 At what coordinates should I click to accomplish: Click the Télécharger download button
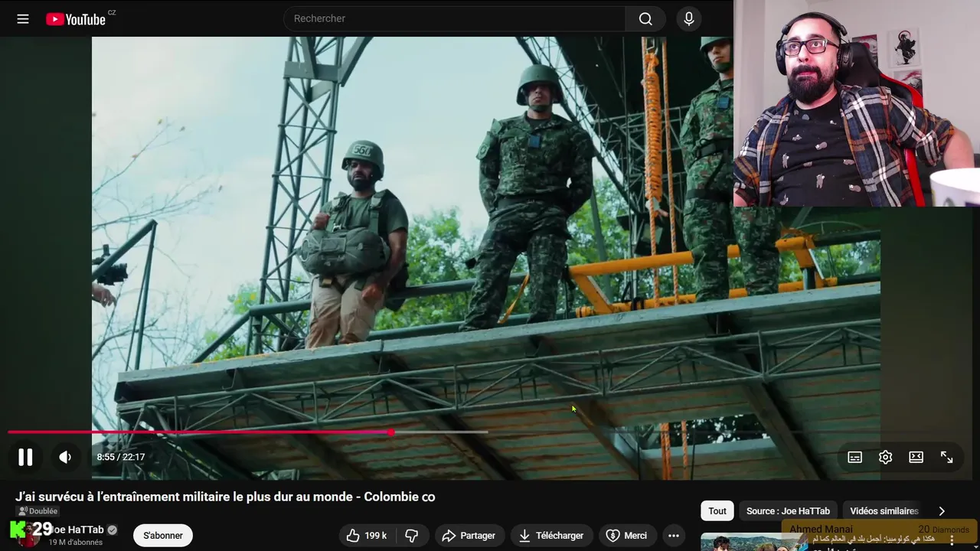[551, 536]
